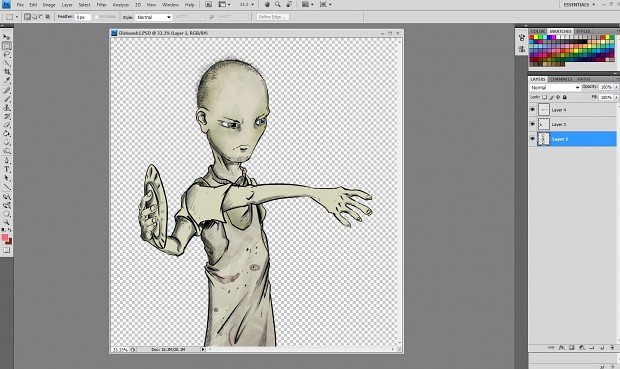This screenshot has width=620, height=369.
Task: Hide Layer 3 using its eye icon
Action: pyautogui.click(x=533, y=124)
